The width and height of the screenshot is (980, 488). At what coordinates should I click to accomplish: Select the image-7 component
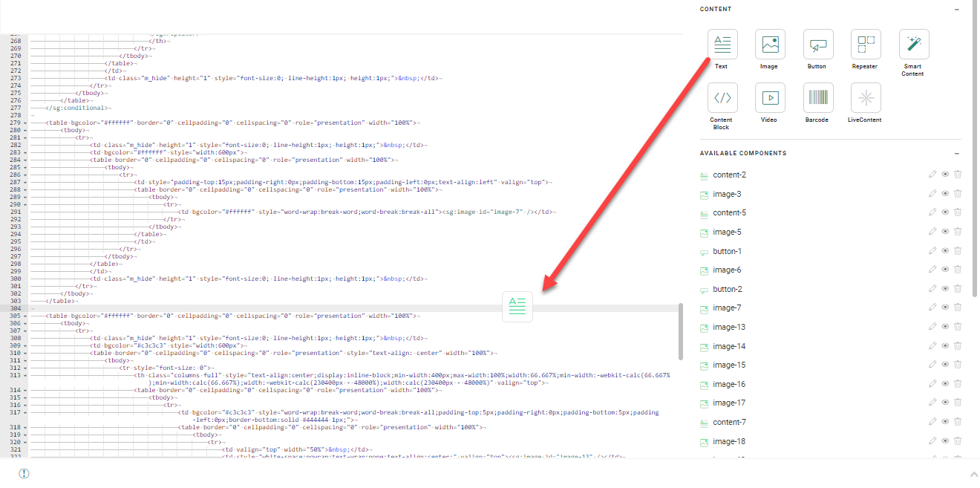[727, 308]
